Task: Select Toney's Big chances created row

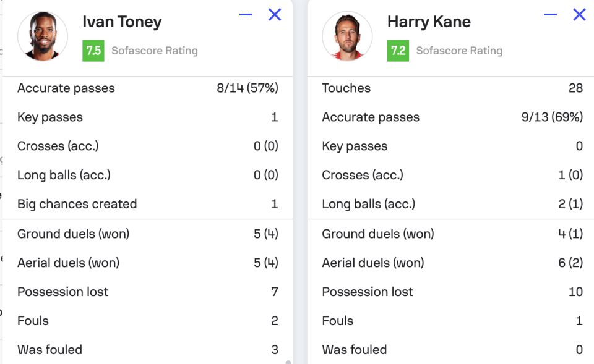Action: (147, 204)
